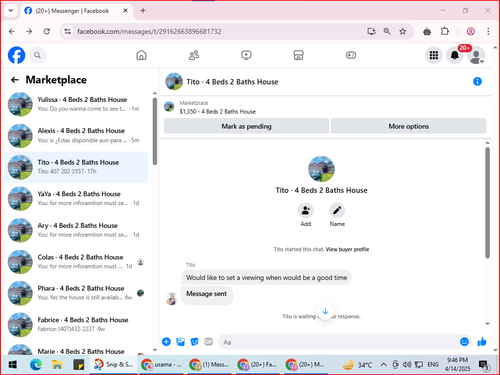Open site information icon in address bar
Viewport: 500px width, 375px height.
click(x=68, y=31)
